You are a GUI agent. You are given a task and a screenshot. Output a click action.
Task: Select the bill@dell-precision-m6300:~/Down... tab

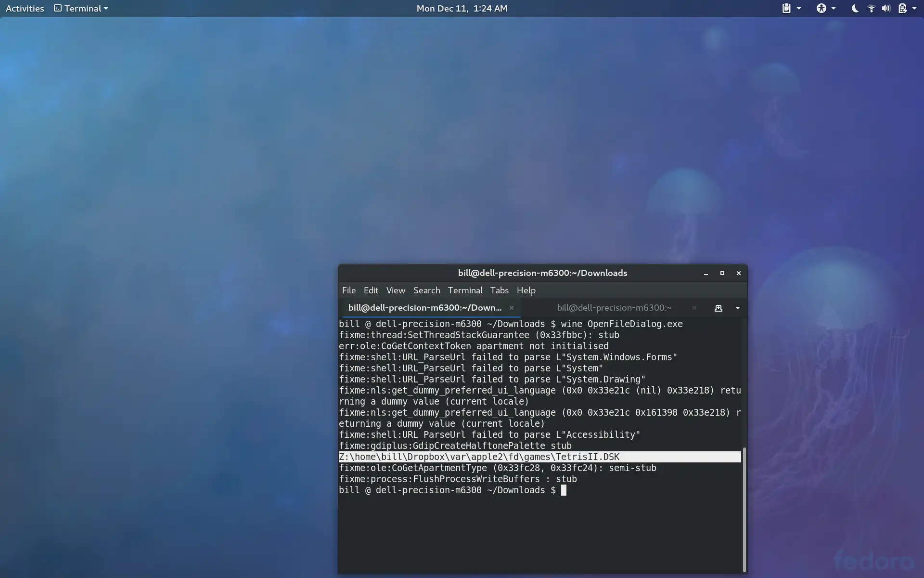click(426, 307)
